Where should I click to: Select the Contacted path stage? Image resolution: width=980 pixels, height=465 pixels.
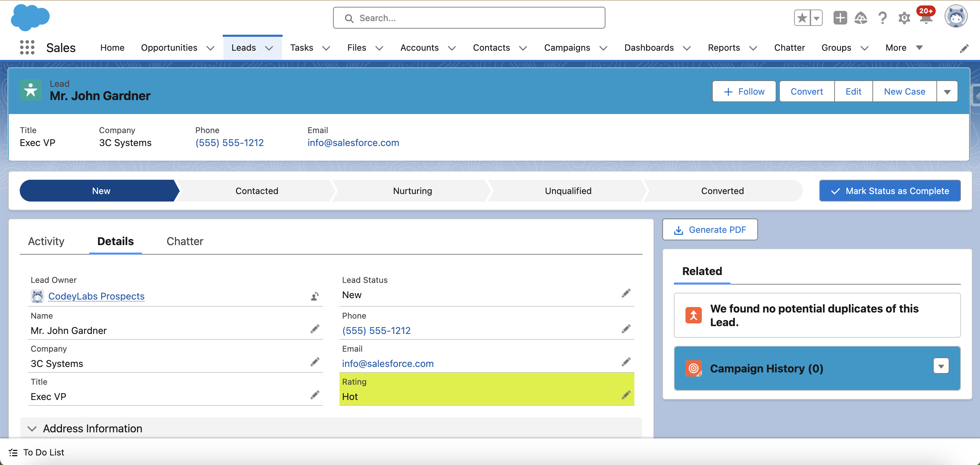point(257,191)
